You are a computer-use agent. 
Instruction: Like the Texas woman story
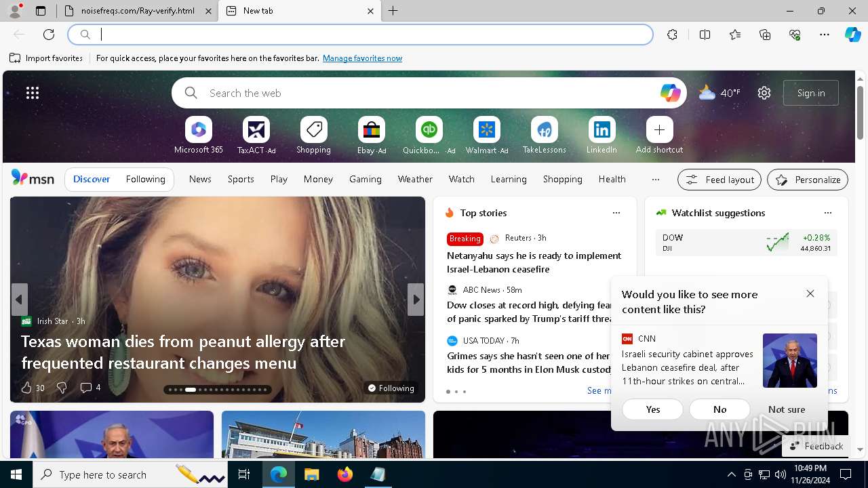pos(32,388)
